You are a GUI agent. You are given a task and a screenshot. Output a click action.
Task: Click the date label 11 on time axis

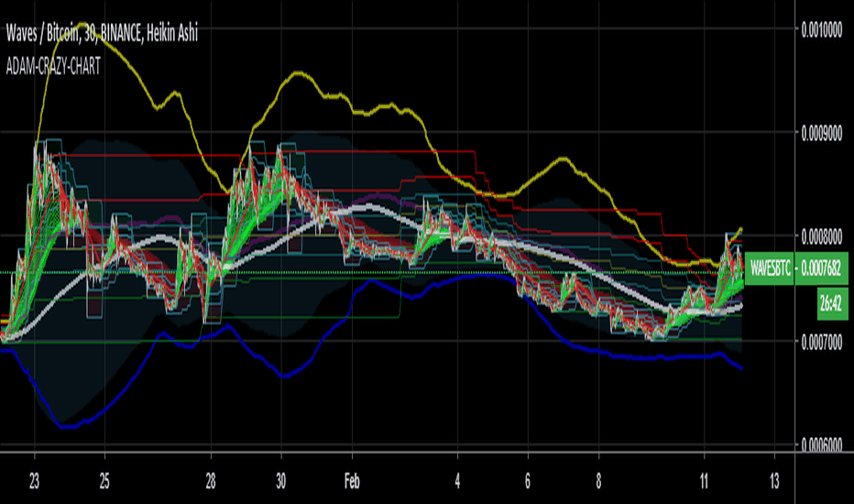(705, 482)
